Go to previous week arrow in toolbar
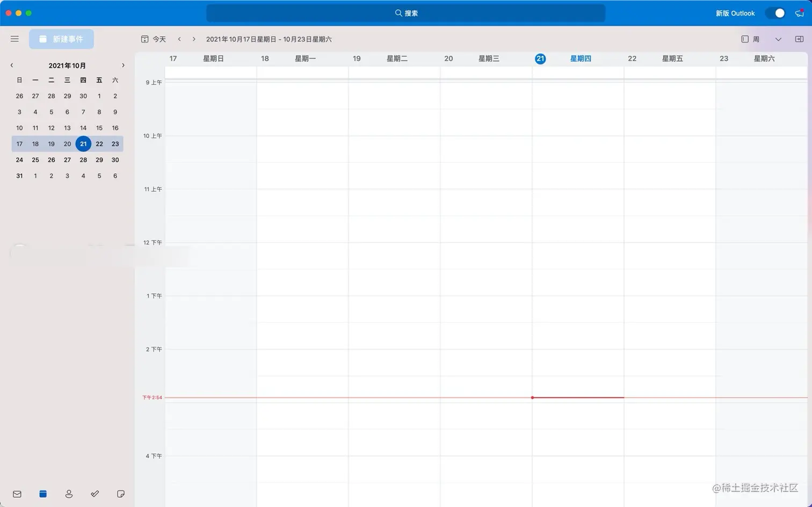This screenshot has height=507, width=812. [x=179, y=39]
